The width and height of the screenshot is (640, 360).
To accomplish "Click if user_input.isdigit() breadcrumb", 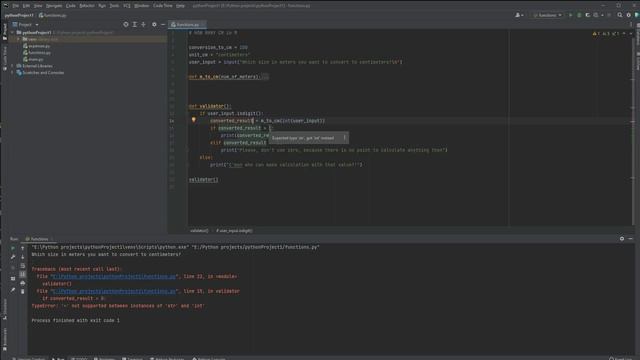I will pos(234,231).
